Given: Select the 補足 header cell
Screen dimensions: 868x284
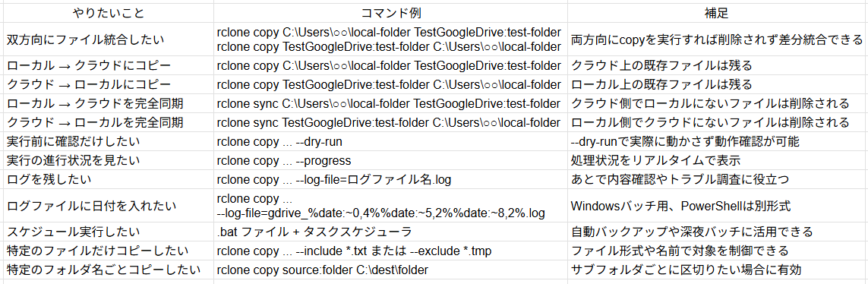Looking at the screenshot, I should point(717,12).
